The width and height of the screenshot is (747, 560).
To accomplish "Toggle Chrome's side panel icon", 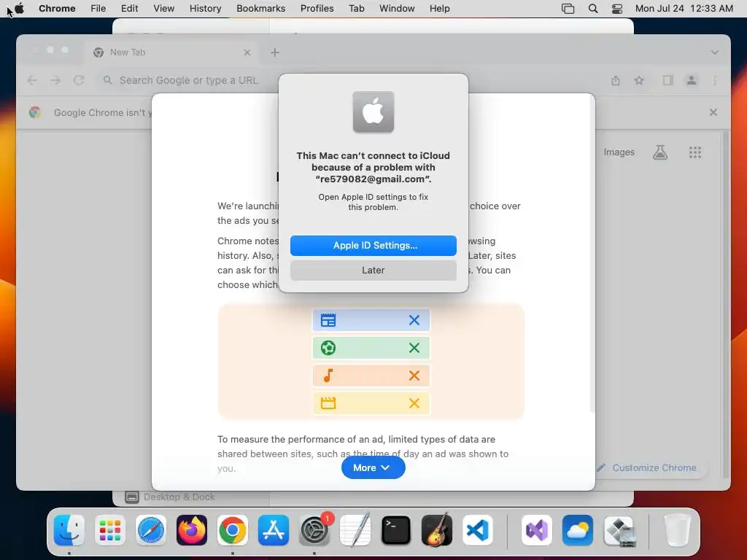I will (668, 80).
